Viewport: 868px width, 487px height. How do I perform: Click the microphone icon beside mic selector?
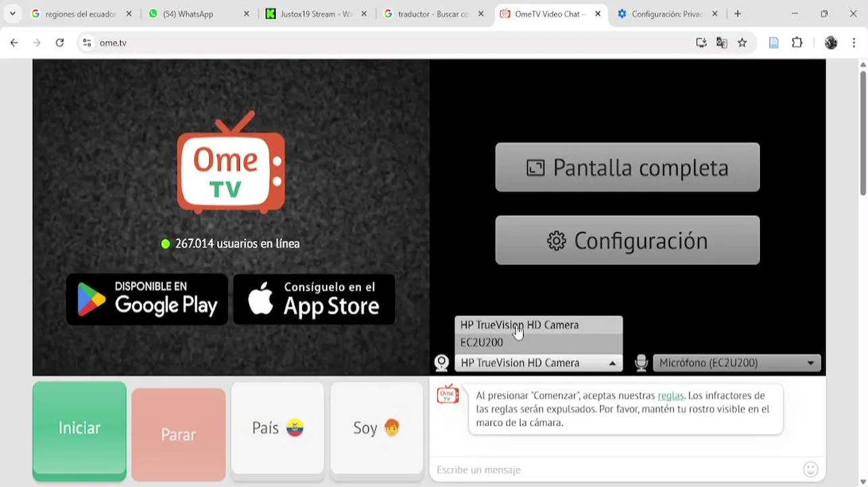pos(641,363)
